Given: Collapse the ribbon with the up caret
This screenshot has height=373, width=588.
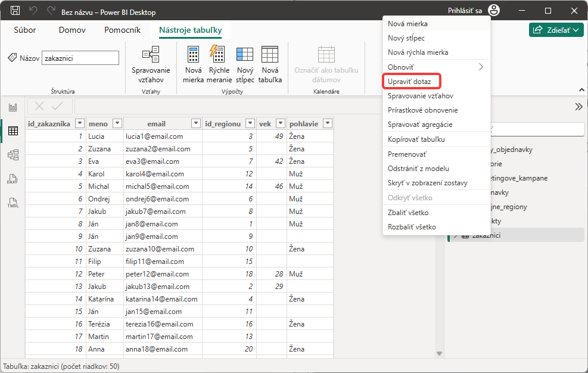Looking at the screenshot, I should click(581, 90).
